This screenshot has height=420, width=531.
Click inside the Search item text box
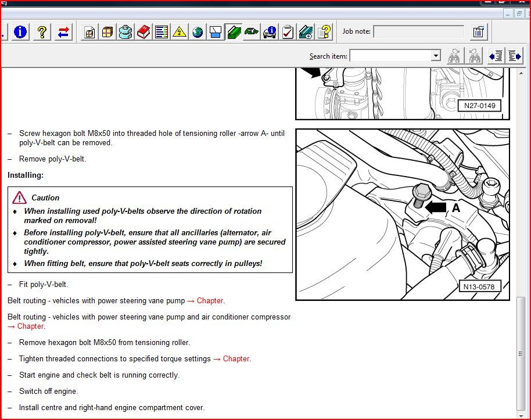(390, 56)
